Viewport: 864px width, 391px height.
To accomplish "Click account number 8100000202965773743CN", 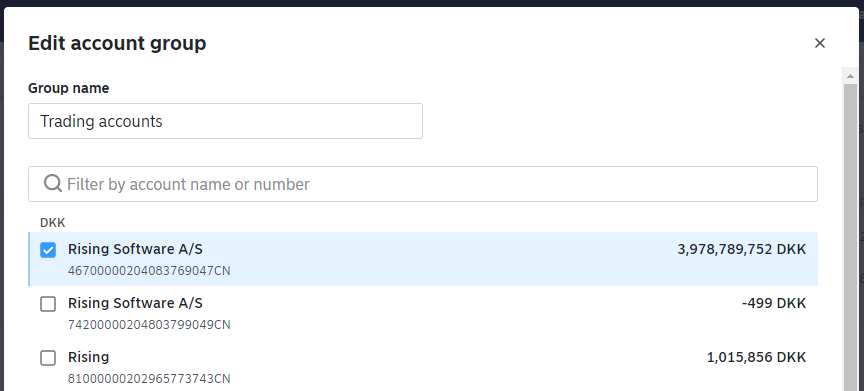I will tap(149, 379).
